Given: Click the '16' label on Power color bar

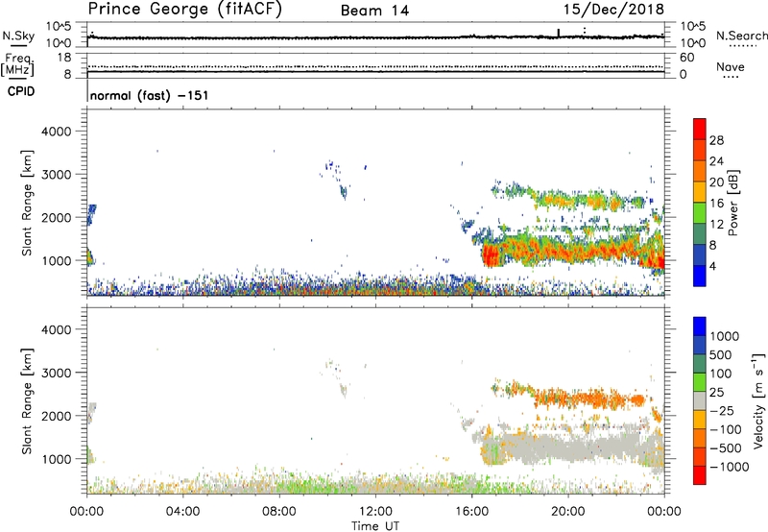Looking at the screenshot, I should click(716, 204).
